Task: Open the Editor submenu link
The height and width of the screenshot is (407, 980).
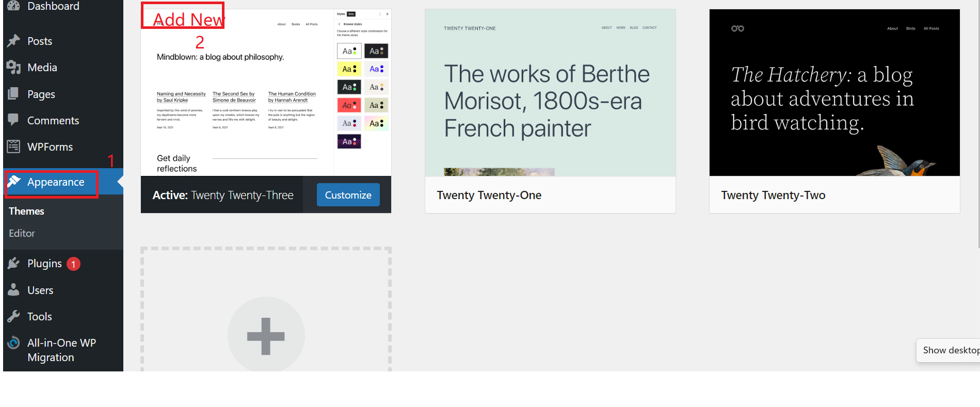Action: [x=22, y=233]
